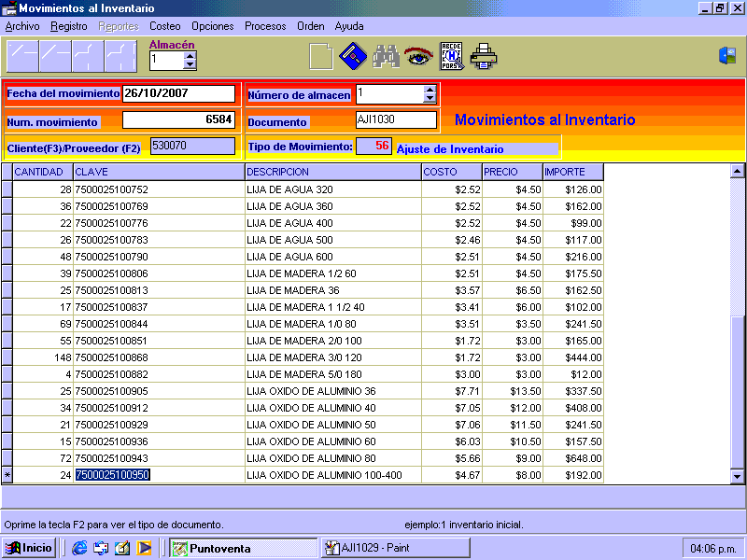This screenshot has height=560, width=747.
Task: Click the blue floppy disk save icon
Action: point(352,57)
